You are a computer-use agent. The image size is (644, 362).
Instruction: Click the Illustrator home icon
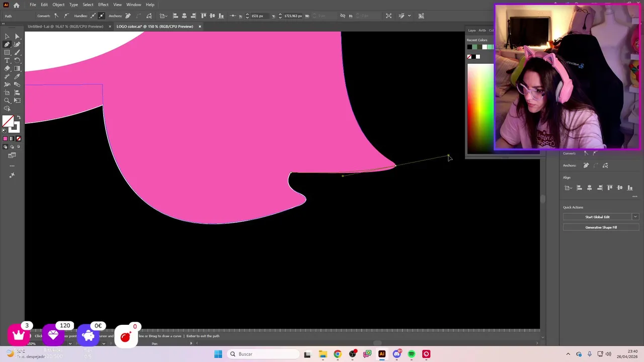pos(17,5)
